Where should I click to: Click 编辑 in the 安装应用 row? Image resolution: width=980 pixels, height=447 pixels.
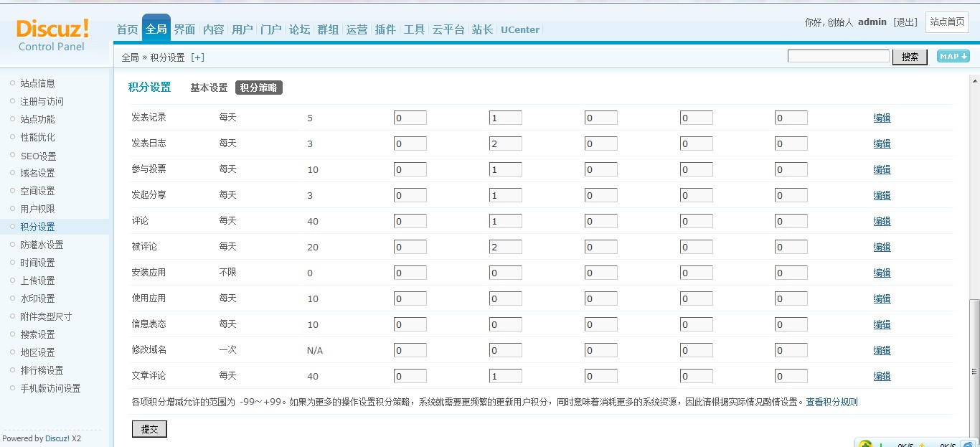click(x=882, y=273)
